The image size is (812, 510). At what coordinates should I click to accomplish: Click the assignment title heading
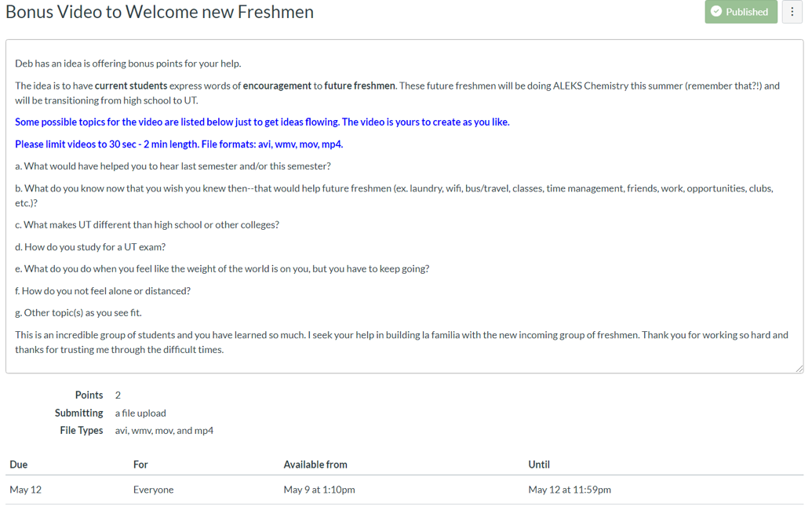(159, 12)
